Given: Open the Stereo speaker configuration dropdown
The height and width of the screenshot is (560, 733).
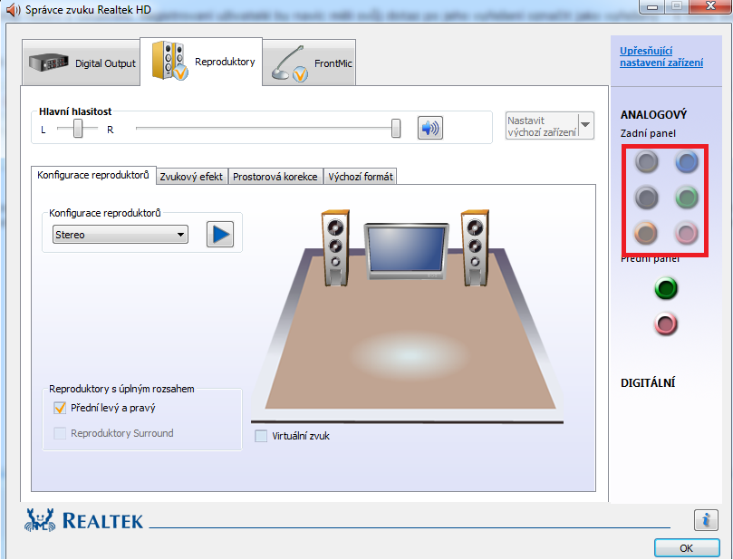Looking at the screenshot, I should (121, 234).
